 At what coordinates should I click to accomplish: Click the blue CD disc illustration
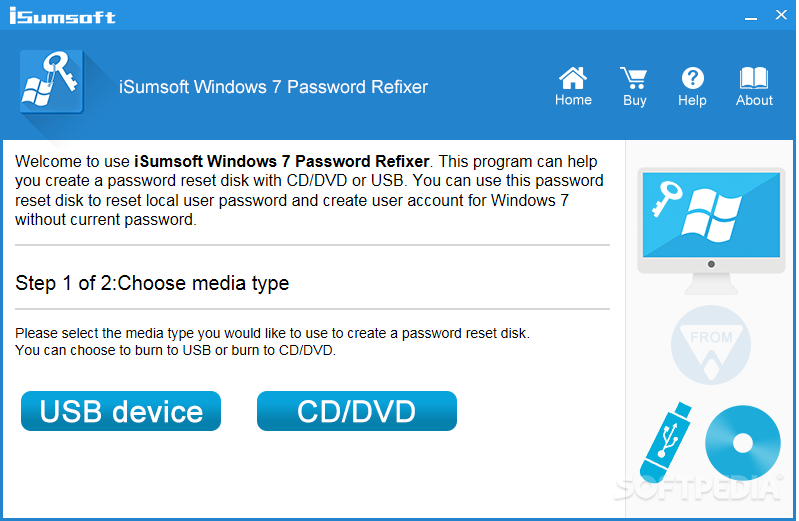pos(742,443)
